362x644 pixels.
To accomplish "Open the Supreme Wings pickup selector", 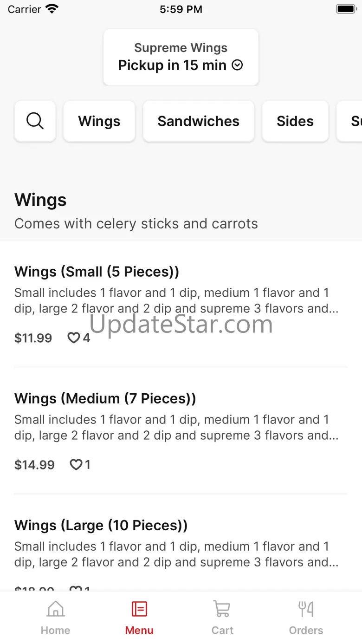I will [181, 57].
